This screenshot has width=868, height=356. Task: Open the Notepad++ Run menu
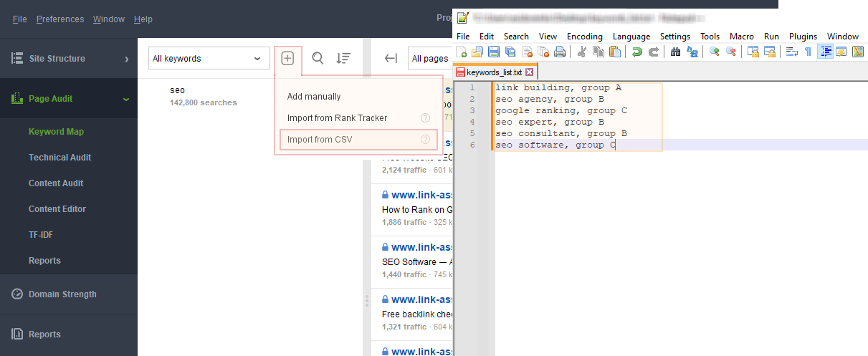771,37
